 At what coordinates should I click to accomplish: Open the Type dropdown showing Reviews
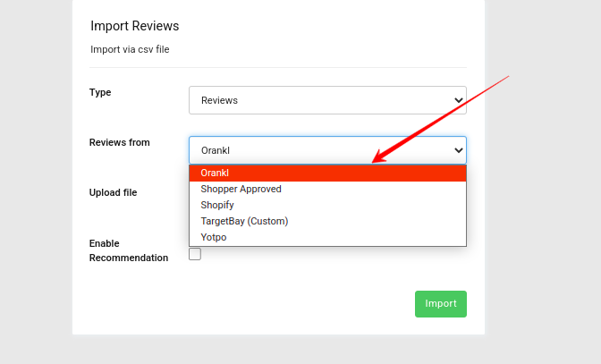click(327, 100)
